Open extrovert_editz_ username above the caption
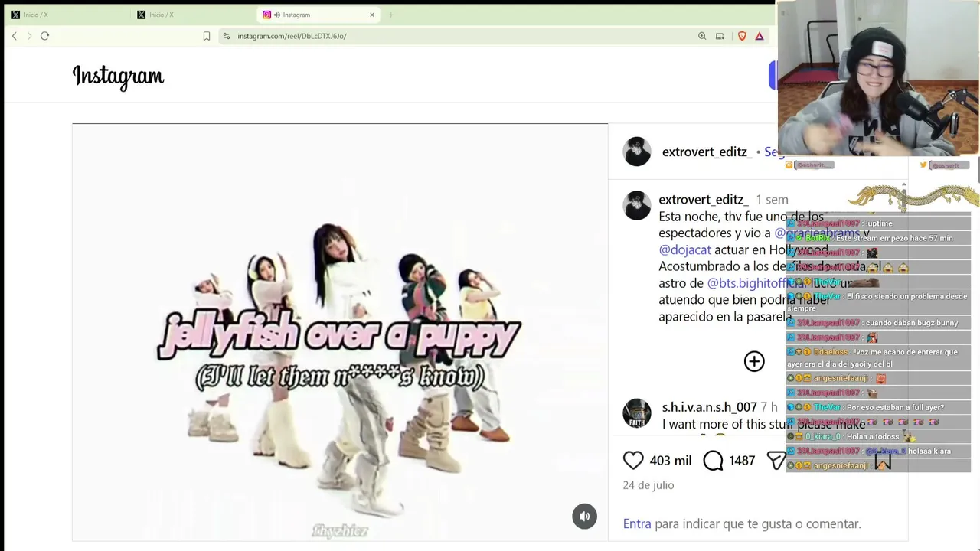This screenshot has height=551, width=980. click(704, 200)
